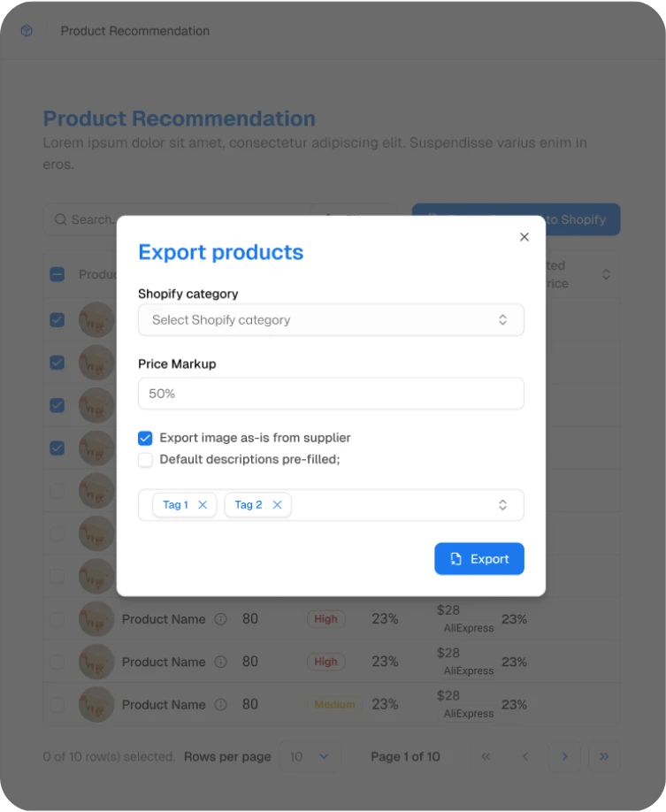Click info icon beside bottom Product Name

point(221,705)
